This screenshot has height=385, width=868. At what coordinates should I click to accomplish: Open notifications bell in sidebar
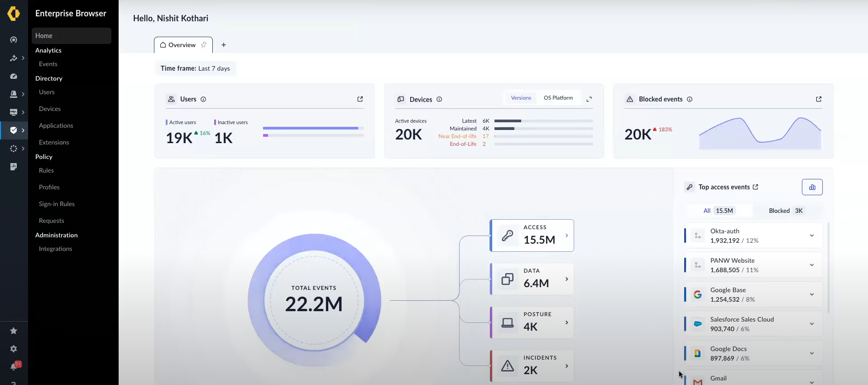[x=14, y=366]
